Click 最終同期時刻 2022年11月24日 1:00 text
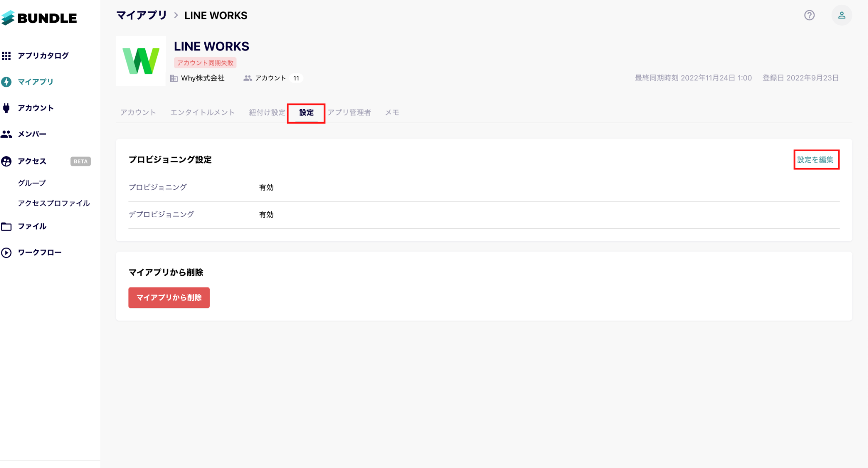 [x=693, y=78]
